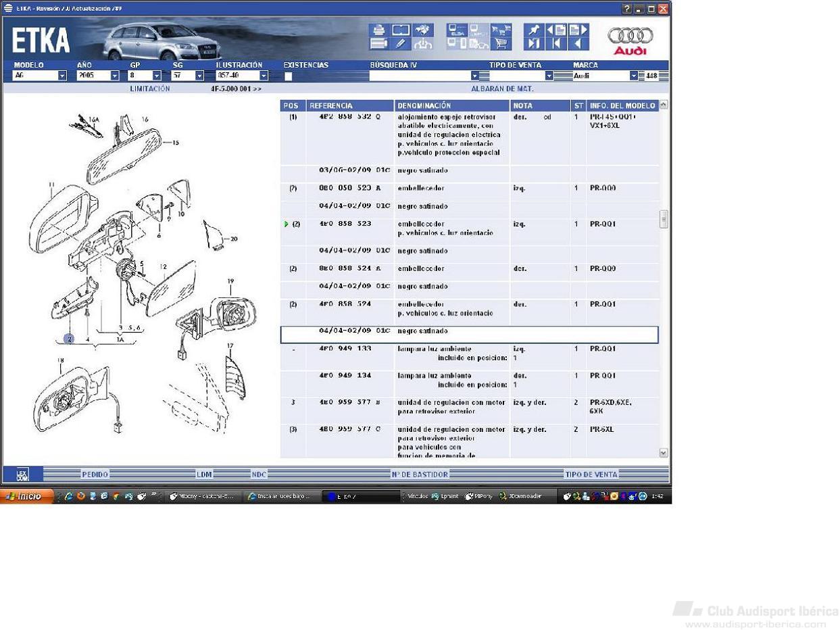Open the ELSA connection icon
Viewport: 840px width, 630px height.
[x=456, y=30]
